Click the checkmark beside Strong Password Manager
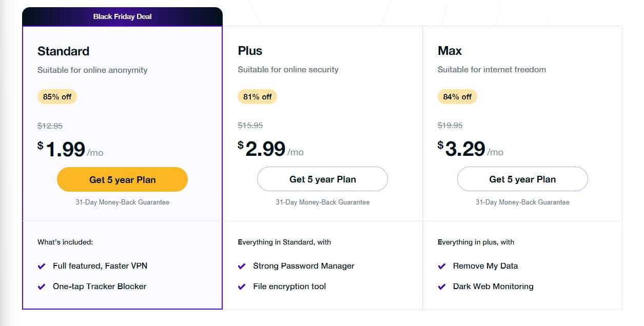This screenshot has width=644, height=326. pos(242,266)
